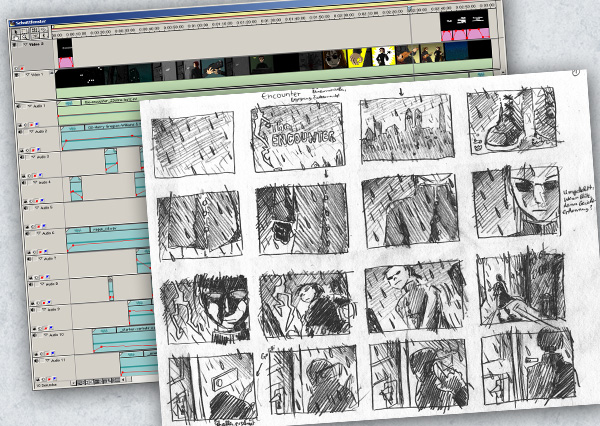
Task: Select the Rolling Edit tool
Action: (x=34, y=30)
